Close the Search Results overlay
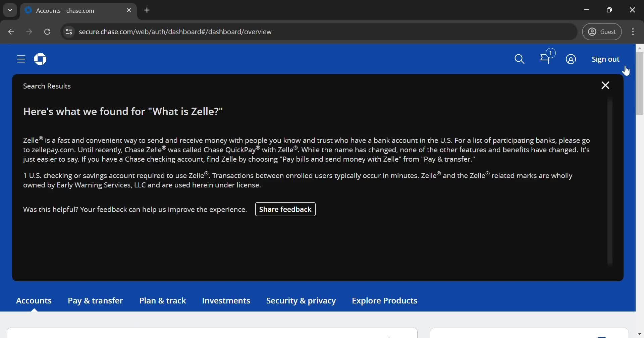Viewport: 644px width, 338px height. click(605, 85)
